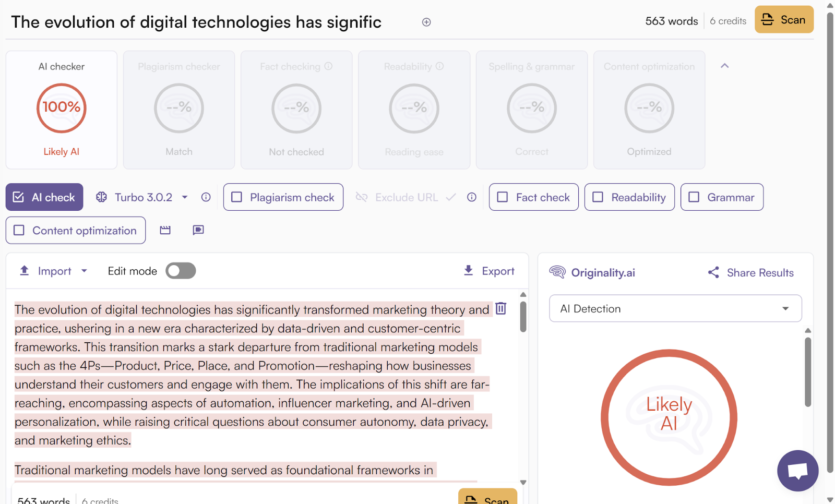The width and height of the screenshot is (835, 504).
Task: Click the Scan button
Action: click(784, 19)
